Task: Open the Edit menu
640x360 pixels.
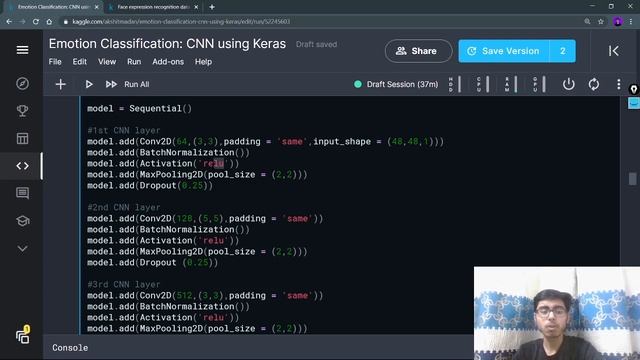Action: (x=80, y=62)
